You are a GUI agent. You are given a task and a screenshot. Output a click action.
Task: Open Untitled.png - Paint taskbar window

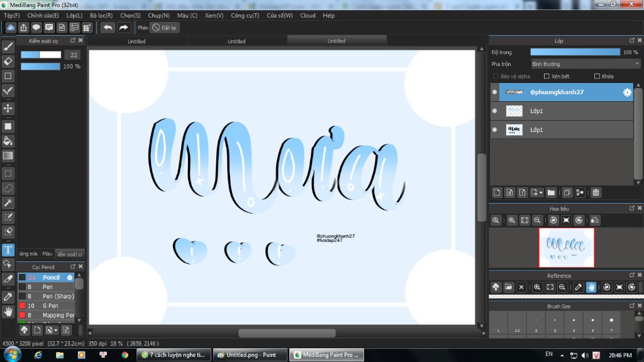250,355
